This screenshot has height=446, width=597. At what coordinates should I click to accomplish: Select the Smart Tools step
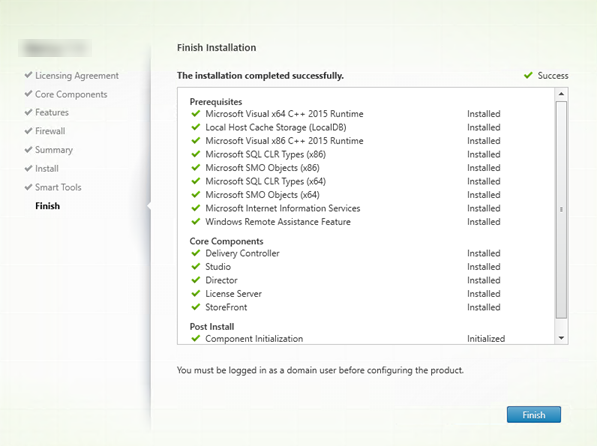coord(58,187)
